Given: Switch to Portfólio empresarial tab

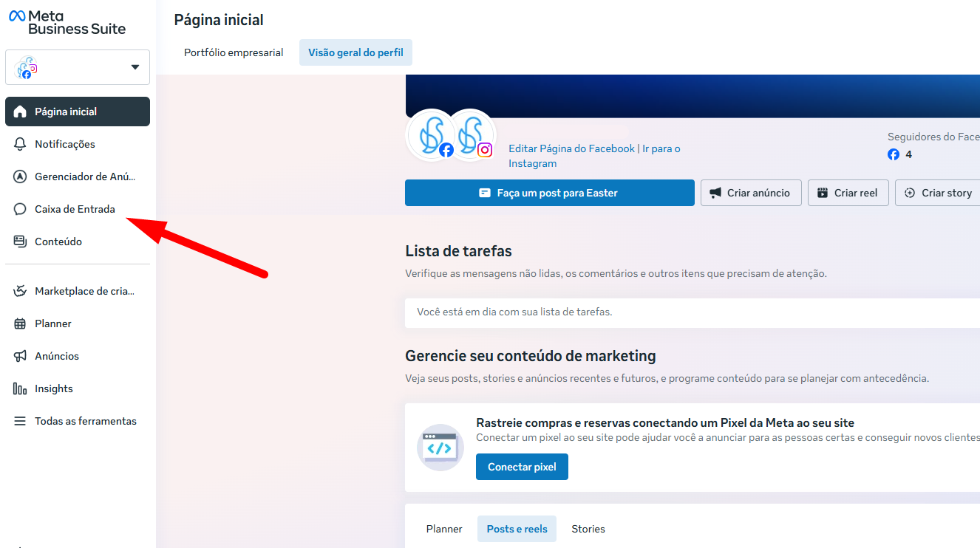Looking at the screenshot, I should click(234, 52).
